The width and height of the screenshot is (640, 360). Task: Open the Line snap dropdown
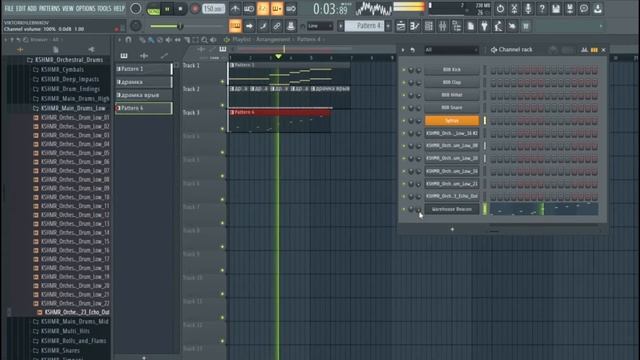[320, 26]
